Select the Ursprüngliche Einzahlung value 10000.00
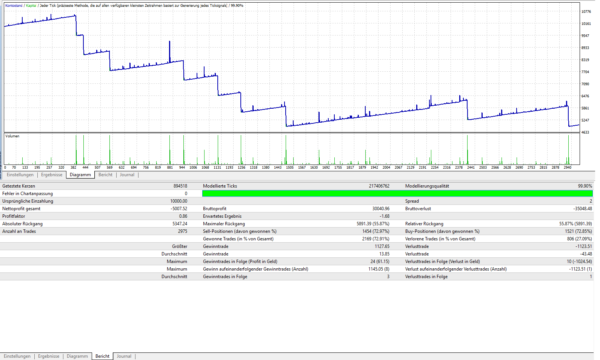The width and height of the screenshot is (600, 360). point(179,201)
